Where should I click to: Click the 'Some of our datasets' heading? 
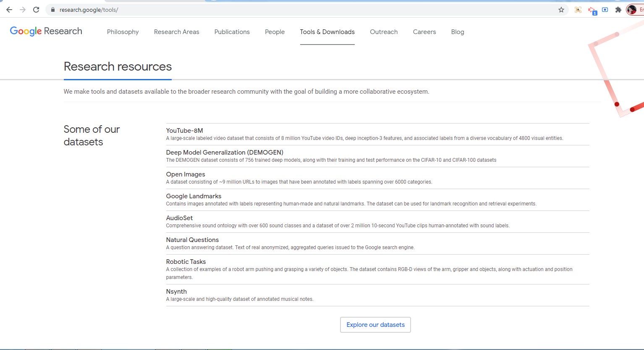click(x=92, y=135)
